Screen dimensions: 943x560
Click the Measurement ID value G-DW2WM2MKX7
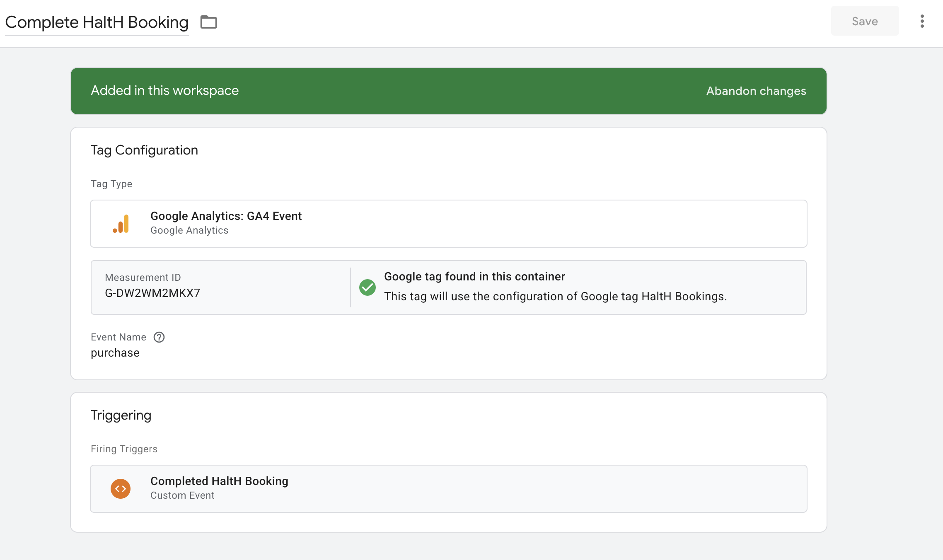coord(152,293)
